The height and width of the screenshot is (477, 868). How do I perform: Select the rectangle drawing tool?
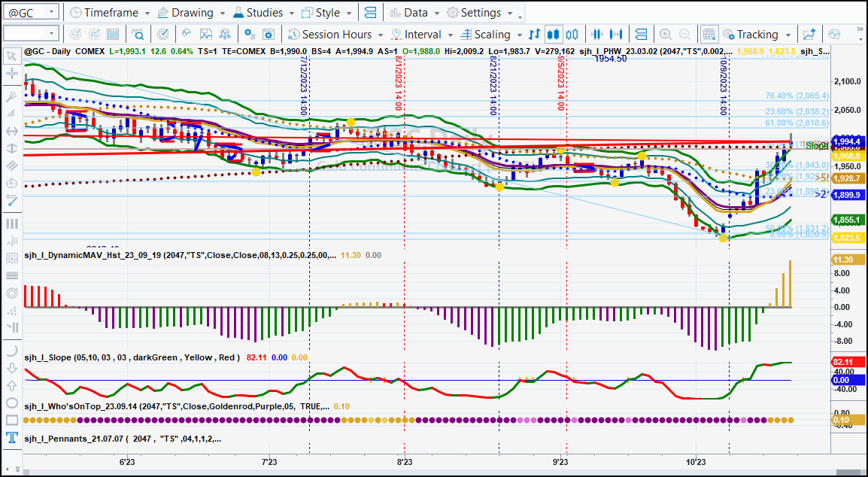(x=11, y=420)
